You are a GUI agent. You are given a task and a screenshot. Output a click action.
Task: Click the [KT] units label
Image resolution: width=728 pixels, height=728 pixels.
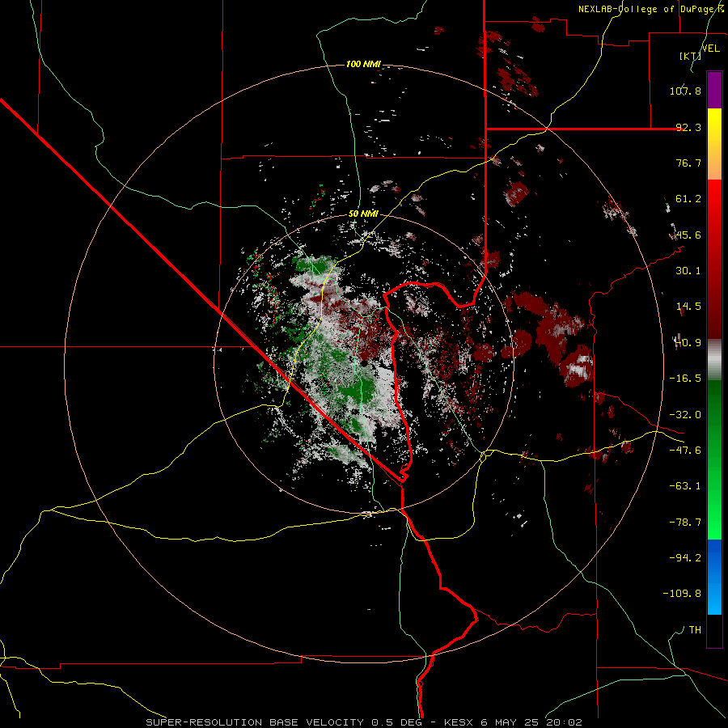click(x=690, y=56)
